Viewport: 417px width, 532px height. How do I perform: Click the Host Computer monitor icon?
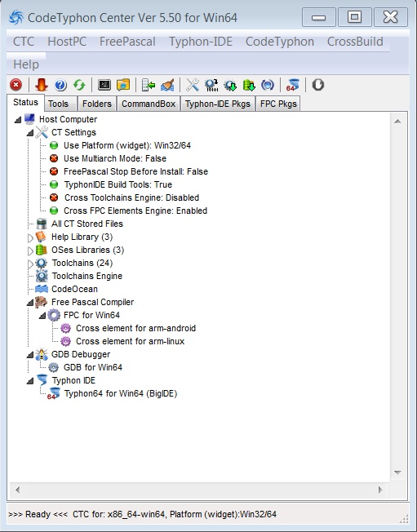29,119
